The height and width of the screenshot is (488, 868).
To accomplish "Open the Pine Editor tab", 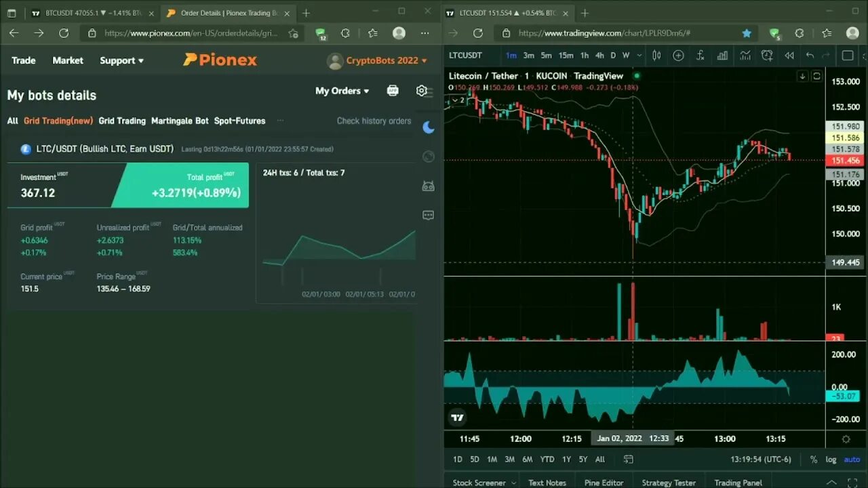I will click(604, 483).
